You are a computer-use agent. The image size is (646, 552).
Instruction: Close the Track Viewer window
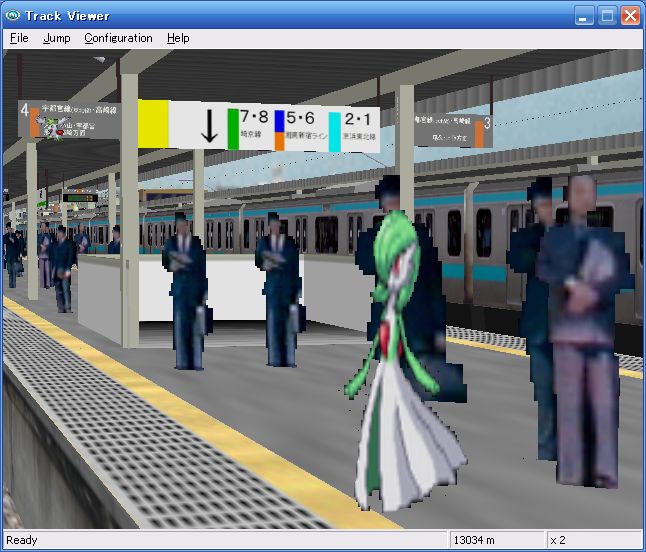pyautogui.click(x=630, y=16)
